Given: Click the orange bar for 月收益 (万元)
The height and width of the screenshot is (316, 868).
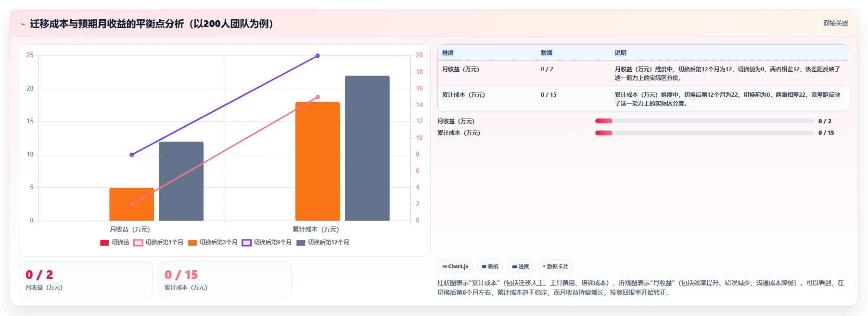Looking at the screenshot, I should coord(131,204).
